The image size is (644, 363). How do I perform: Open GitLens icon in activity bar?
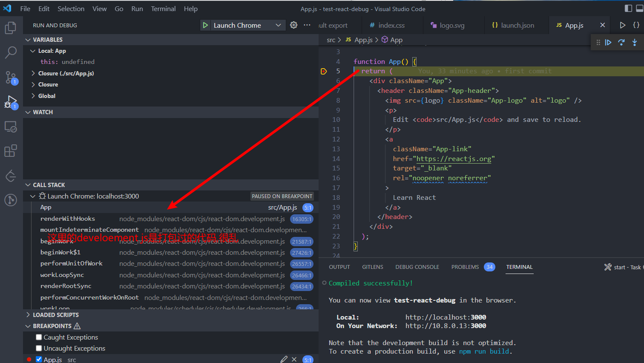tap(11, 176)
